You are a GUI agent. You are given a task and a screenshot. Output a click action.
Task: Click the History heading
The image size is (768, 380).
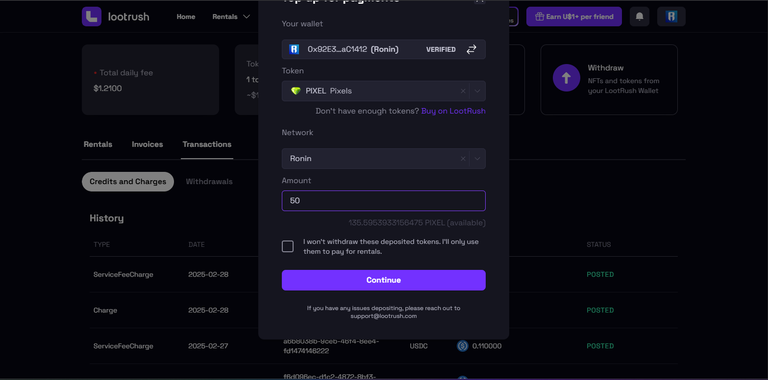(106, 218)
